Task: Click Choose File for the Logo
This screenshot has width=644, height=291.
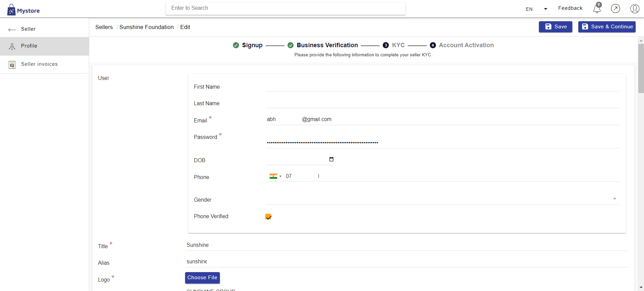Action: (x=202, y=278)
